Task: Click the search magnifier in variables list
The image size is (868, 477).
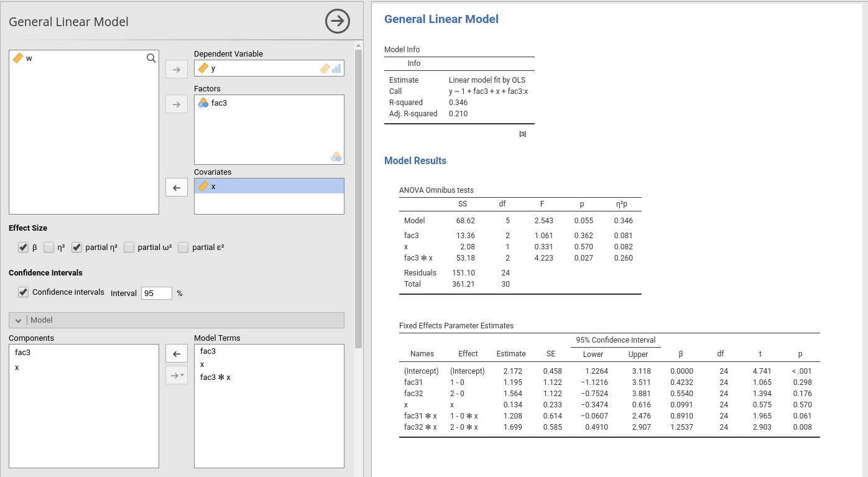Action: [151, 58]
